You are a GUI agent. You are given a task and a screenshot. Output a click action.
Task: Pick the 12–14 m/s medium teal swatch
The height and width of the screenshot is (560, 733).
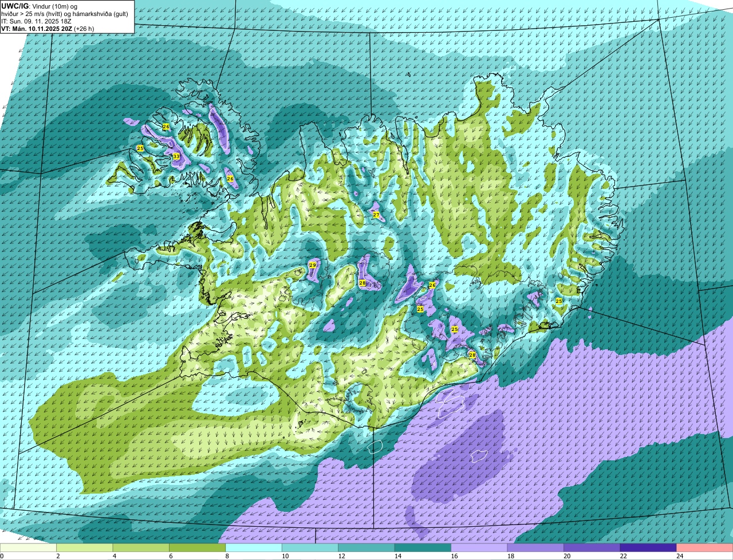[x=366, y=547]
